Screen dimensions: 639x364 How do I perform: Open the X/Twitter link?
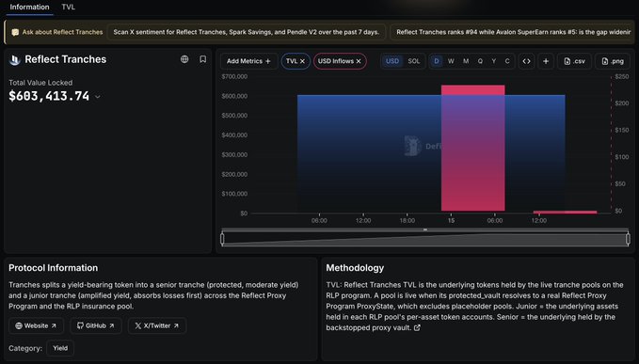[157, 325]
